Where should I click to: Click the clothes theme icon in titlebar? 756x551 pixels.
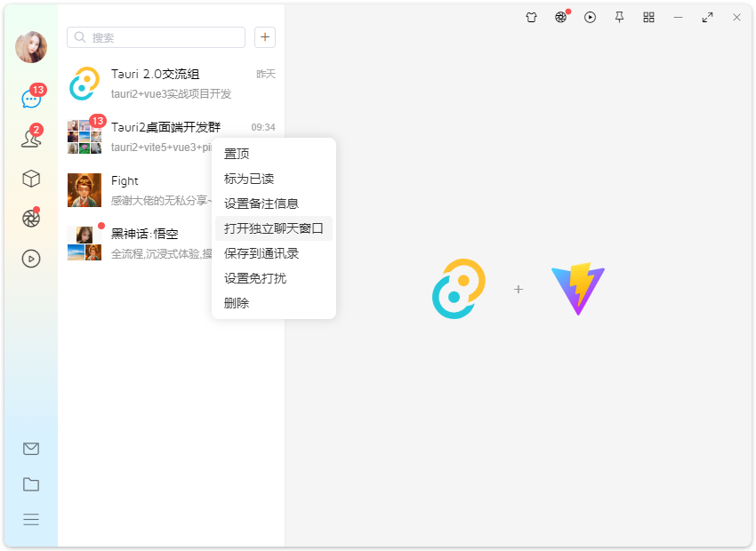click(531, 17)
